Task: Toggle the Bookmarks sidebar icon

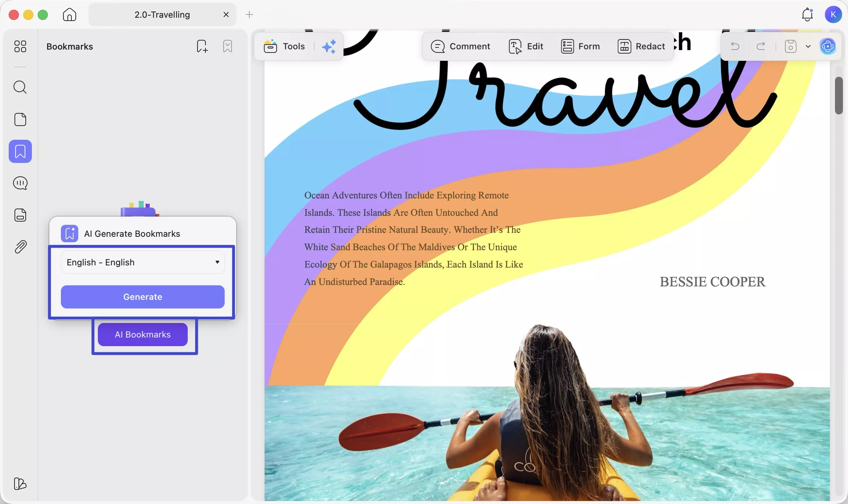Action: click(20, 151)
